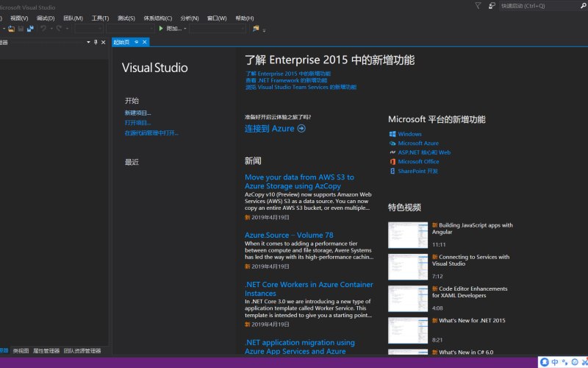Click the Save All toolbar icon
Screen dimensions: 588x368
point(30,29)
